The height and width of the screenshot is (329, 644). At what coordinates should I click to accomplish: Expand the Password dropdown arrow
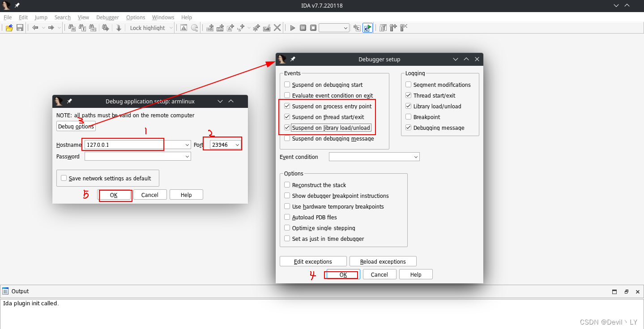[187, 157]
